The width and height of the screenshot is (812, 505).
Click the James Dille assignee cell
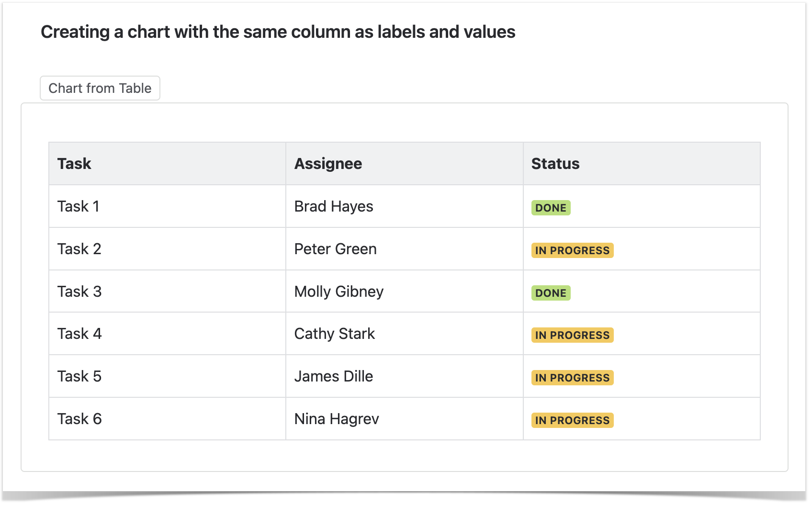tap(333, 376)
